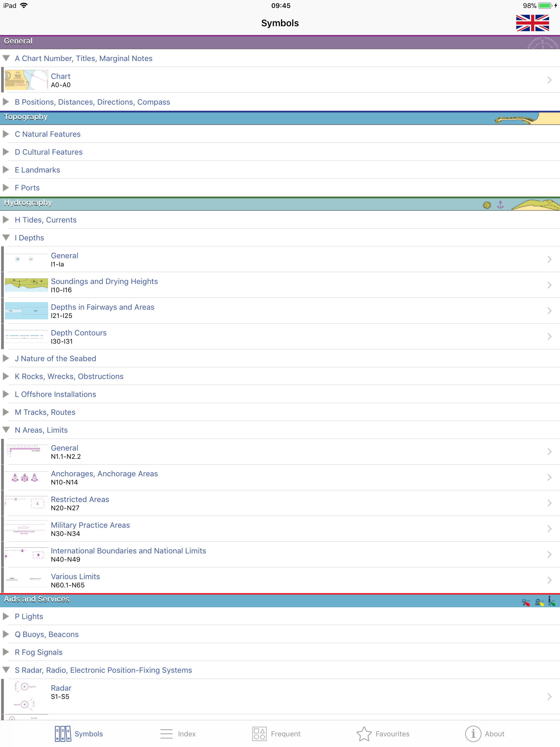Viewport: 560px width, 747px height.
Task: Expand the K Rocks, Wrecks, Obstructions triangle
Action: pyautogui.click(x=6, y=376)
